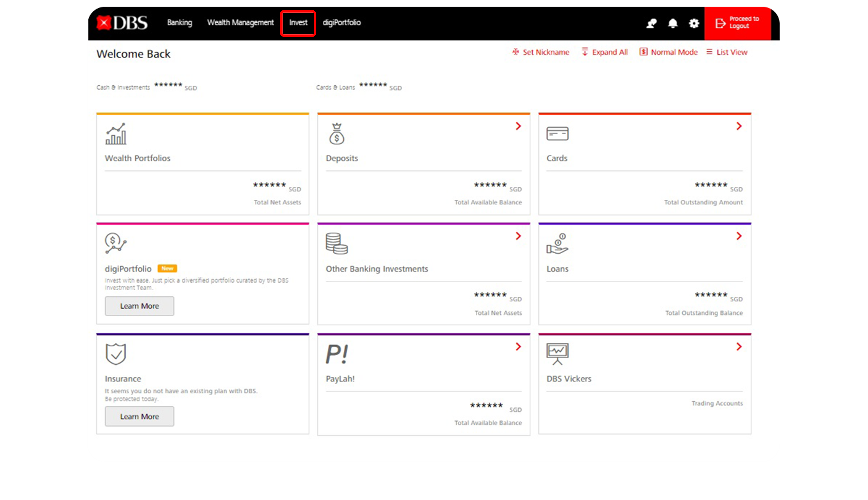Click Learn More for digiPortfolio
Screen dimensions: 868x500
(x=139, y=306)
